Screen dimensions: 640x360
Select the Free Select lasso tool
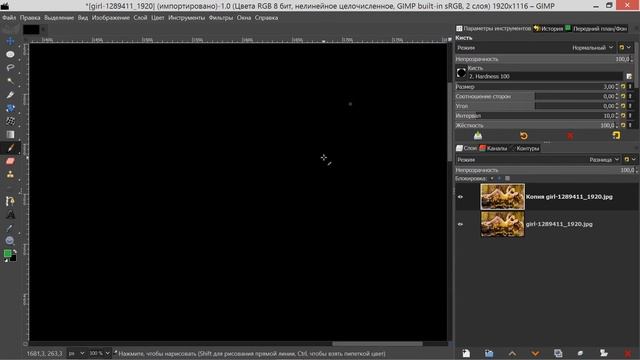(x=10, y=68)
